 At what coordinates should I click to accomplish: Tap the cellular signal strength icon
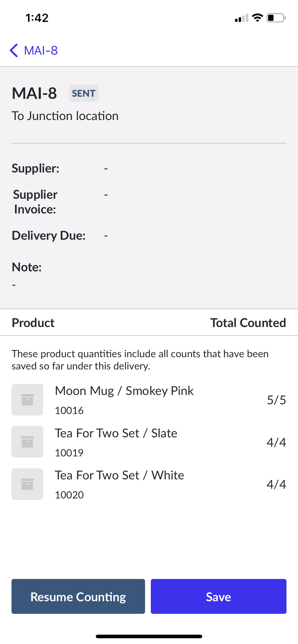click(x=241, y=18)
